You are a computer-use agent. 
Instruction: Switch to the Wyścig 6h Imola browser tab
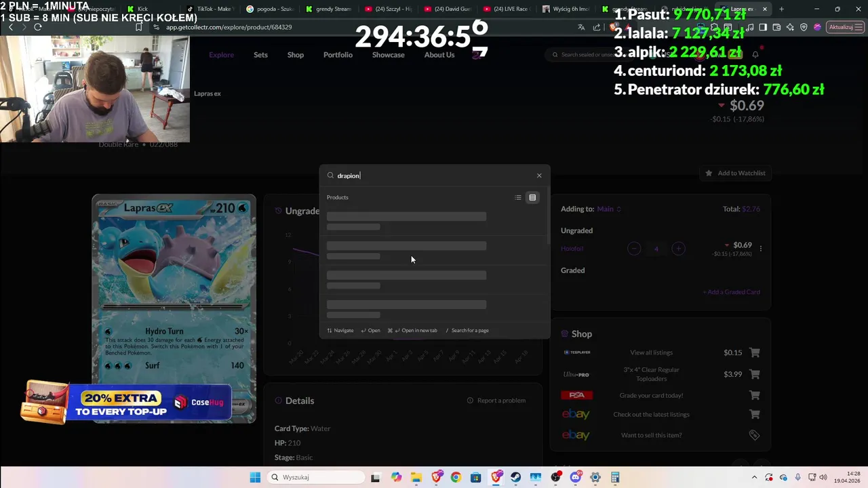(x=568, y=9)
